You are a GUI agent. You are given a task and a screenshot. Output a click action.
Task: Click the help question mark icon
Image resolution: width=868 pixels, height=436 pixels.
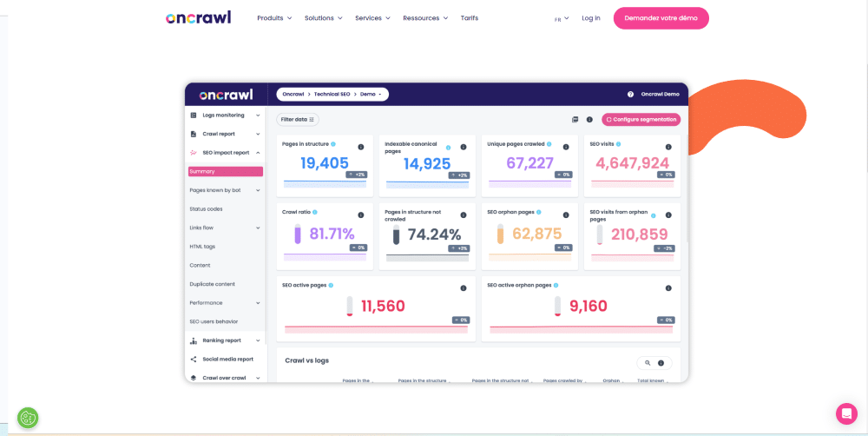pyautogui.click(x=630, y=94)
